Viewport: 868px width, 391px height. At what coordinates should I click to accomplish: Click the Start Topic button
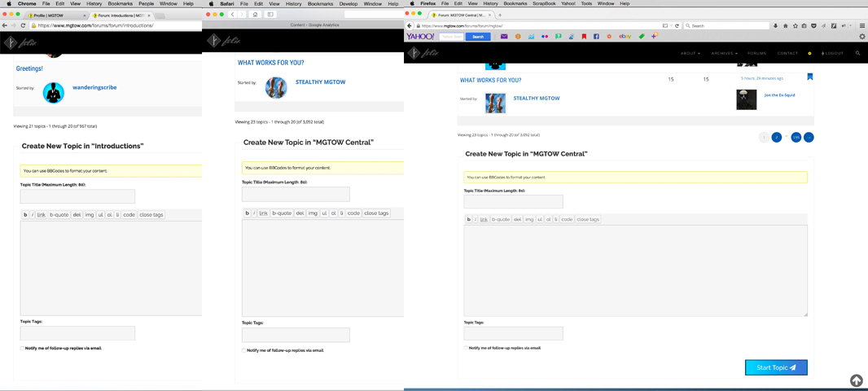(775, 367)
